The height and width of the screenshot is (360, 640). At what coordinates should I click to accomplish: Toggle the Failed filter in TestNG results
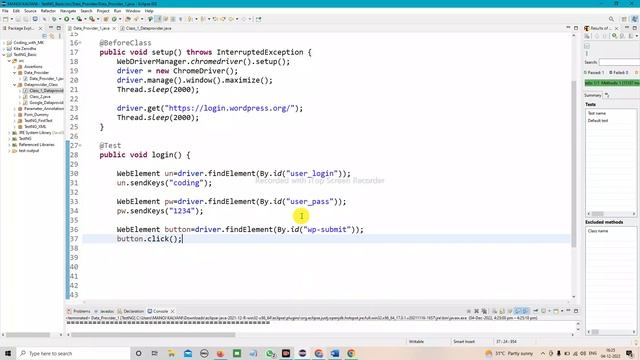tap(619, 73)
